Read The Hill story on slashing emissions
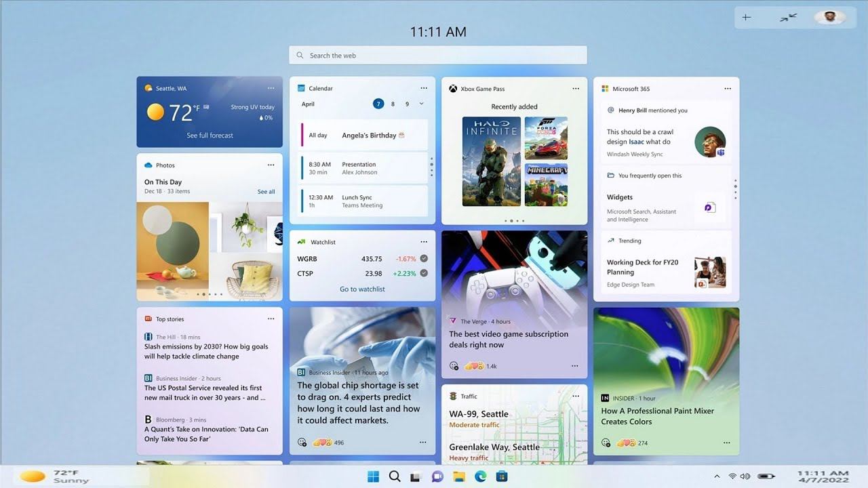 pos(207,352)
